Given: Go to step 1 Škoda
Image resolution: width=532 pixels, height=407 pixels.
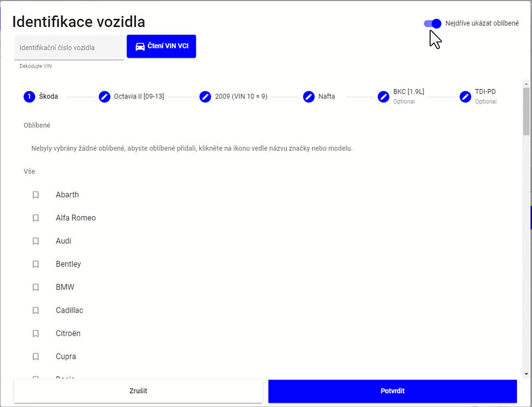Looking at the screenshot, I should [29, 97].
